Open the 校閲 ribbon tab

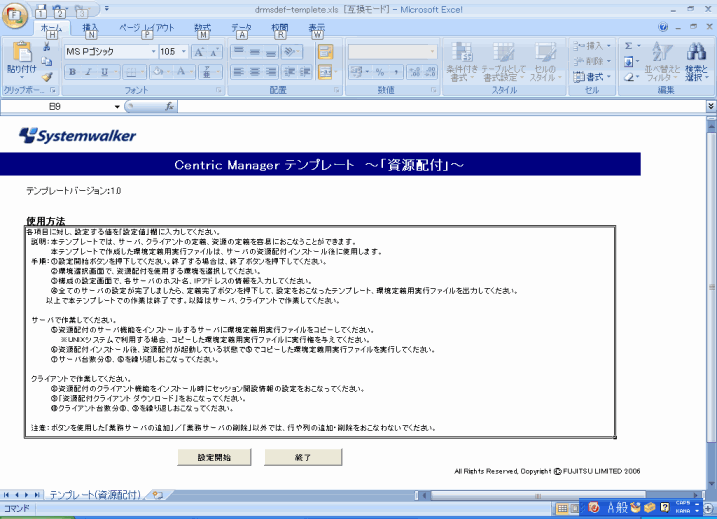(279, 29)
